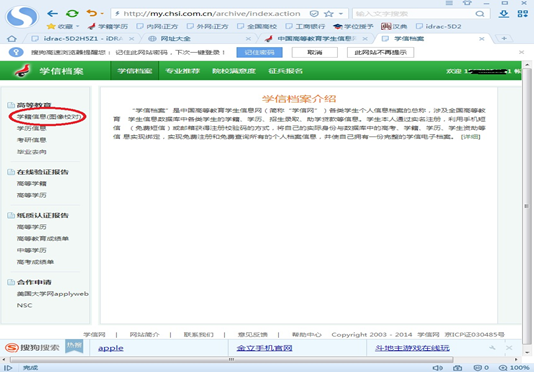Click the password reminder key icon
This screenshot has height=372, width=534.
(x=16, y=52)
